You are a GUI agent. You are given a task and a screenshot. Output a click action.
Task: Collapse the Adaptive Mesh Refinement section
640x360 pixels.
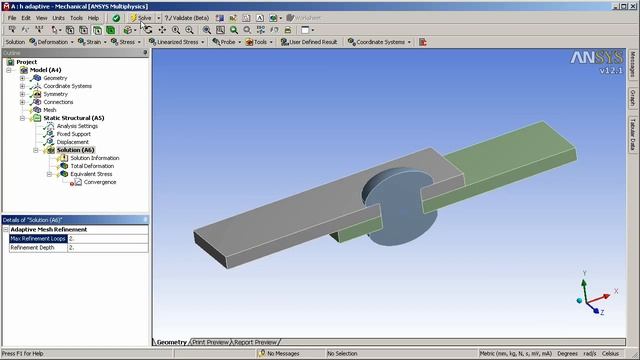[6, 229]
